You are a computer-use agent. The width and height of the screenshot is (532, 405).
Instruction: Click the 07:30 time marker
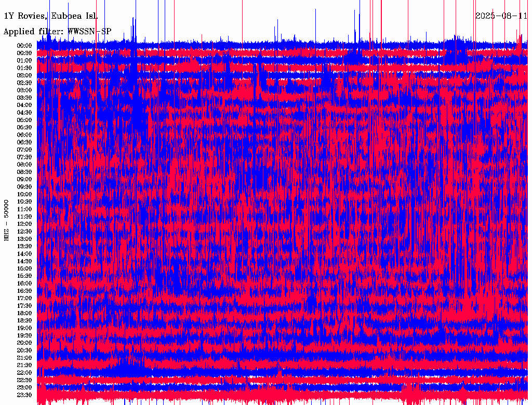[25, 157]
